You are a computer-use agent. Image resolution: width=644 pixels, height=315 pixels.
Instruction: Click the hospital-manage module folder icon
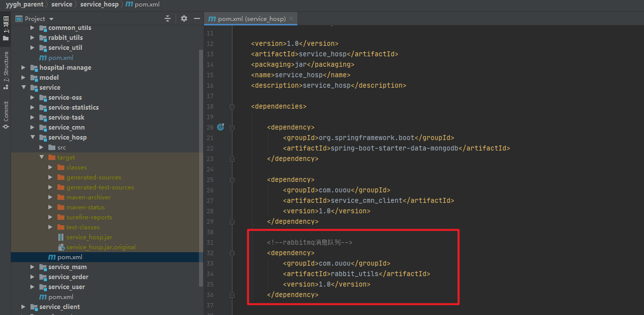[34, 68]
